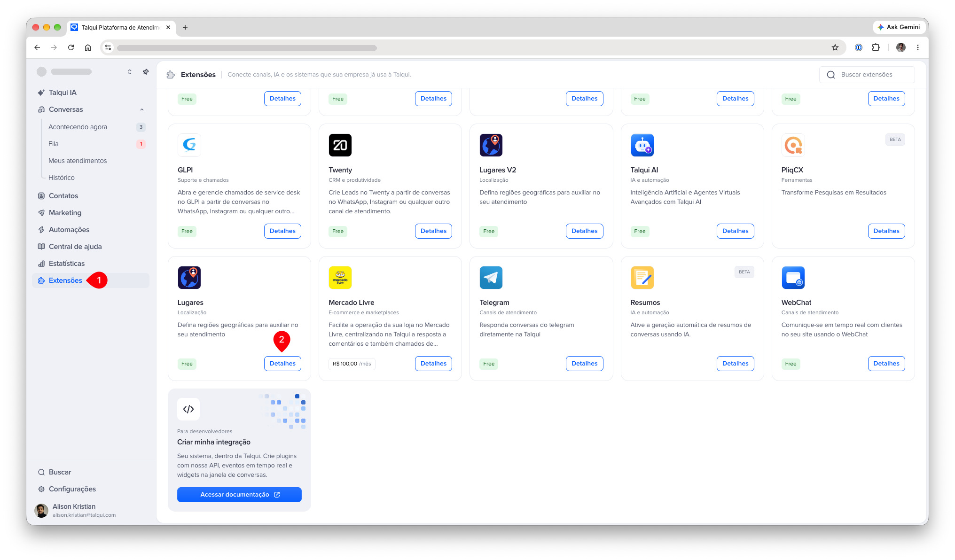Open Detalhes for Lugares extension

tap(282, 364)
